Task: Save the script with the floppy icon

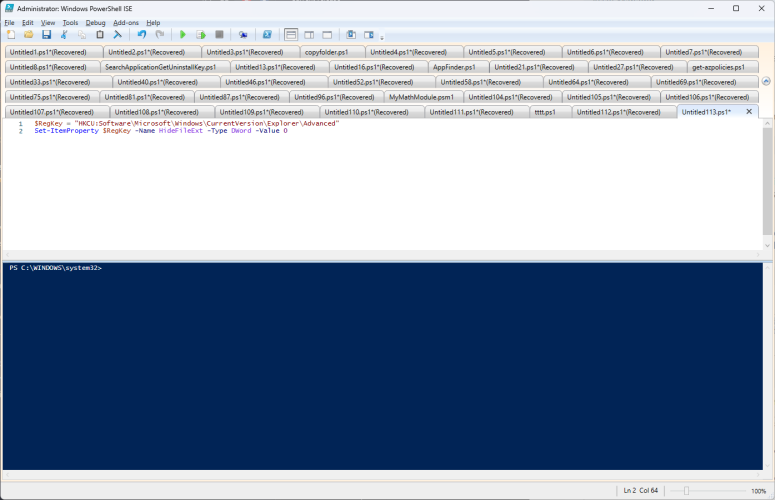Action: 46,35
